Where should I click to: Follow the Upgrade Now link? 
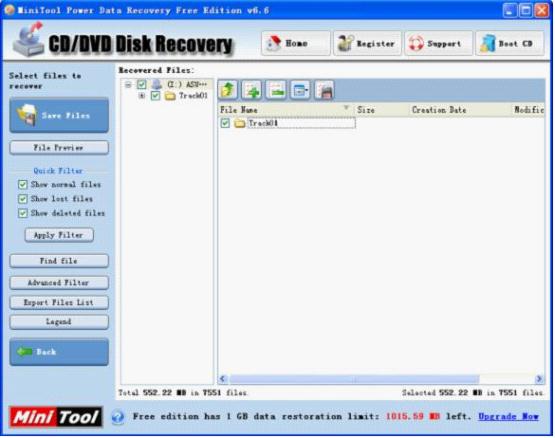click(x=508, y=416)
